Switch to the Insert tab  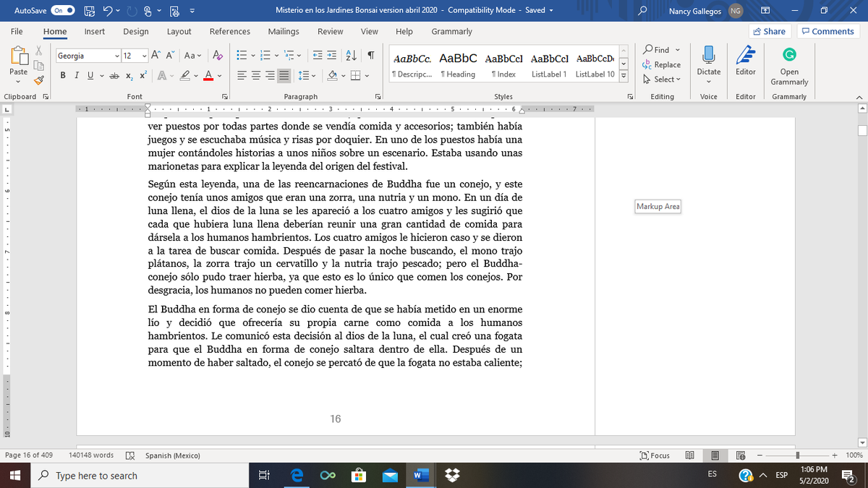click(95, 31)
